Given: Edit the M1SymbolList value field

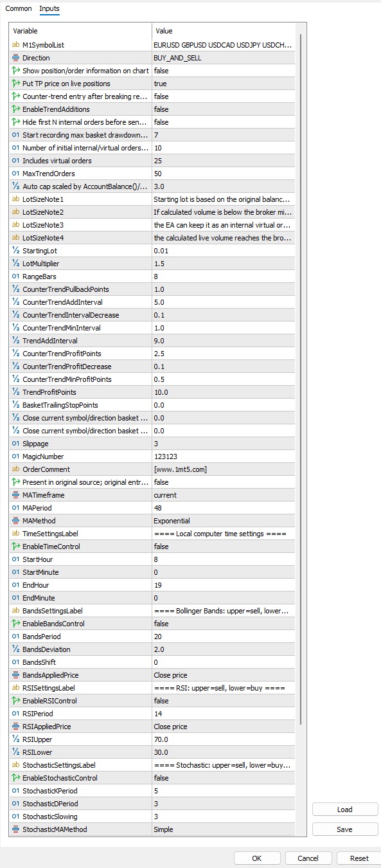Looking at the screenshot, I should click(223, 45).
